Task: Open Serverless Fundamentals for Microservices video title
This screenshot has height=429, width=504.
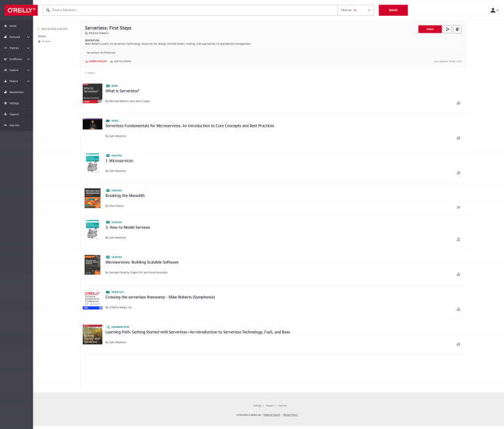Action: point(190,126)
